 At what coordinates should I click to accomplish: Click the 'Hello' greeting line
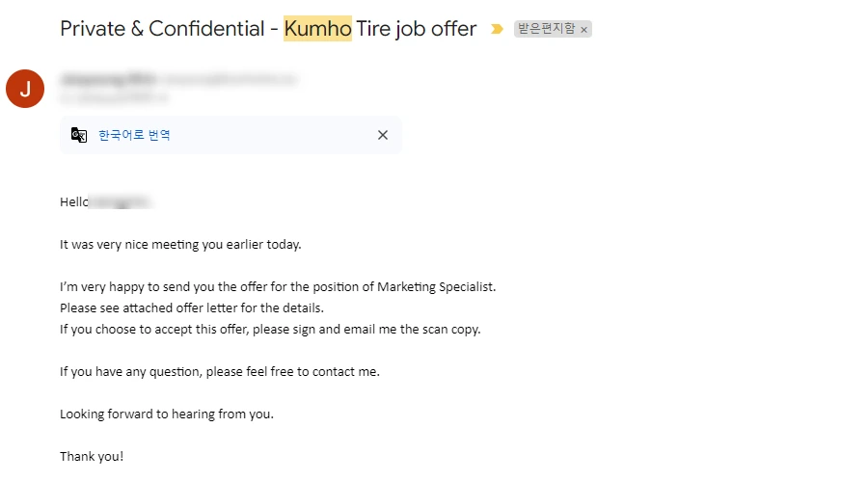pos(75,202)
